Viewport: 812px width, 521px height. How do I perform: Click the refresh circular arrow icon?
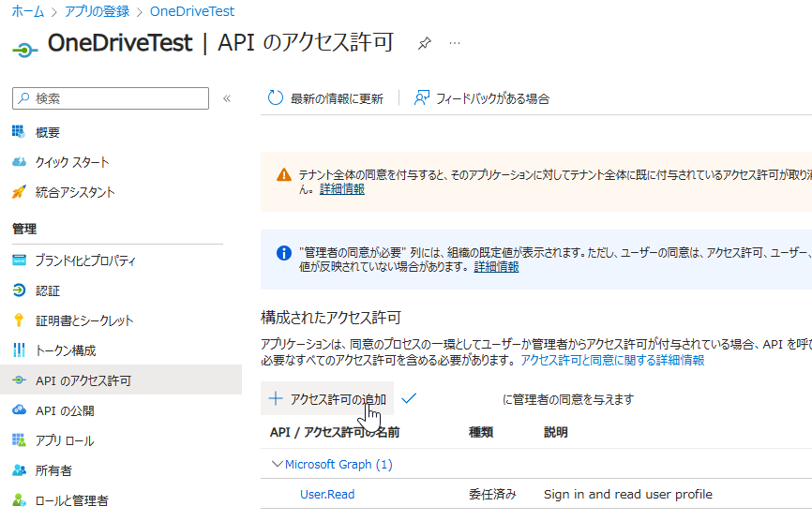[276, 97]
